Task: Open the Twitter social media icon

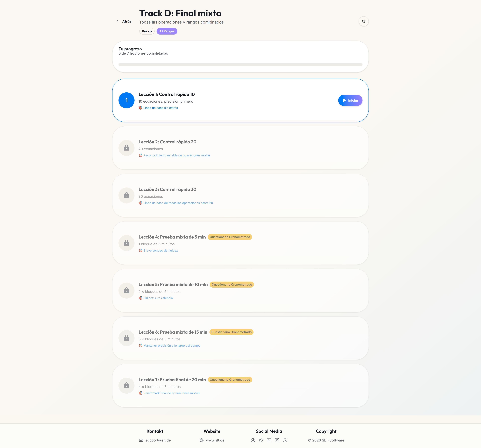Action: [x=261, y=440]
